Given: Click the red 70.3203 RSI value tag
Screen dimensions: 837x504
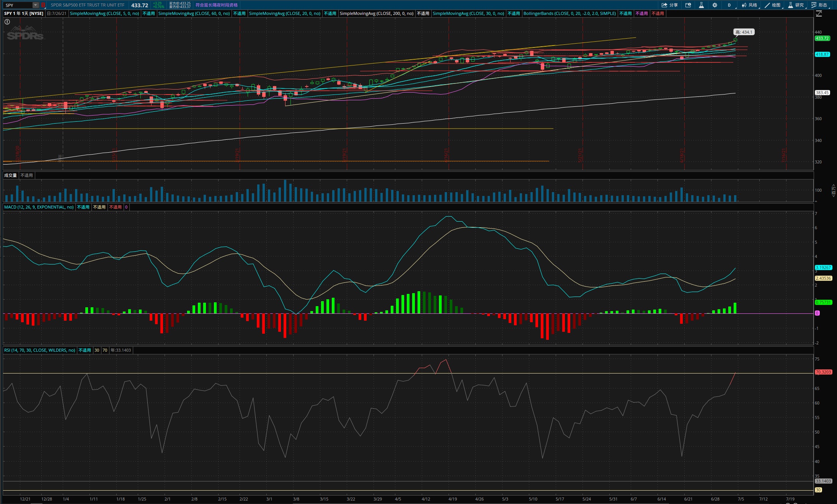Looking at the screenshot, I should tap(823, 372).
